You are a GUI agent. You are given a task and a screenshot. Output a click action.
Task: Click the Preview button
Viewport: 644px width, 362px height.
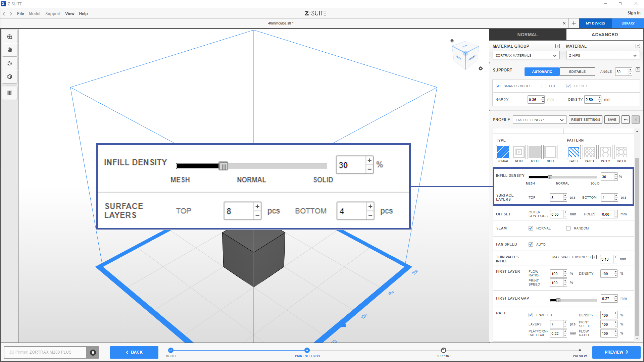[x=616, y=352]
